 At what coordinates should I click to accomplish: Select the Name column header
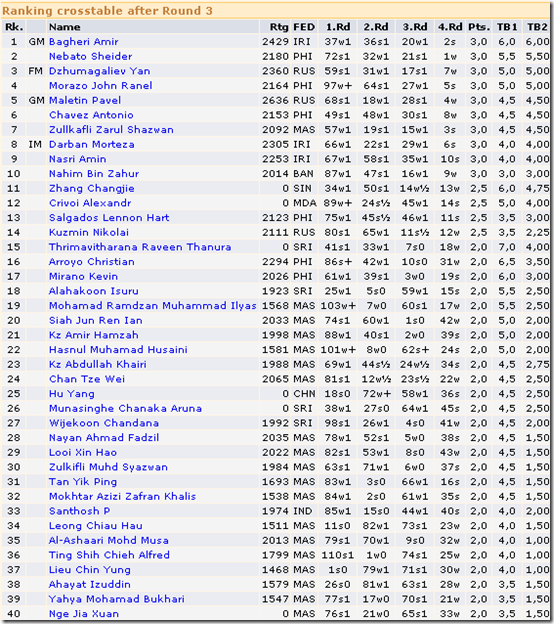coord(64,27)
